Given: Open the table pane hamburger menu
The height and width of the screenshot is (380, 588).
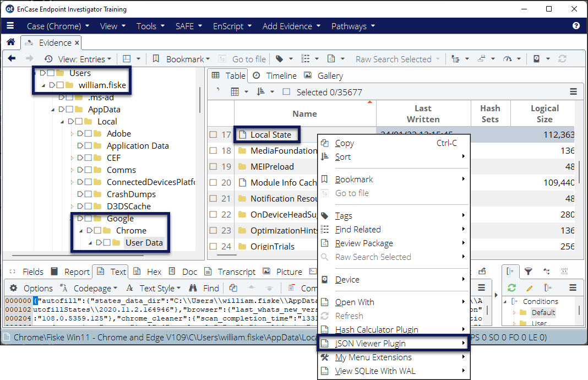Looking at the screenshot, I should (573, 91).
